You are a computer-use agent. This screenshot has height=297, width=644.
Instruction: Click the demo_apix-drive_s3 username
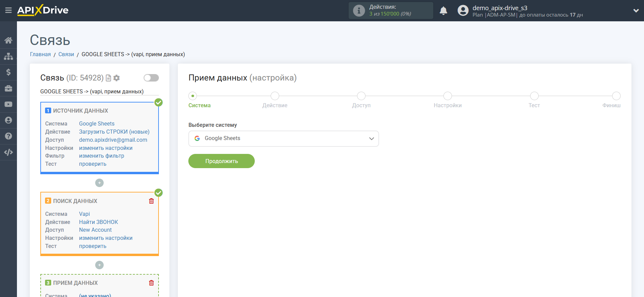pos(500,8)
